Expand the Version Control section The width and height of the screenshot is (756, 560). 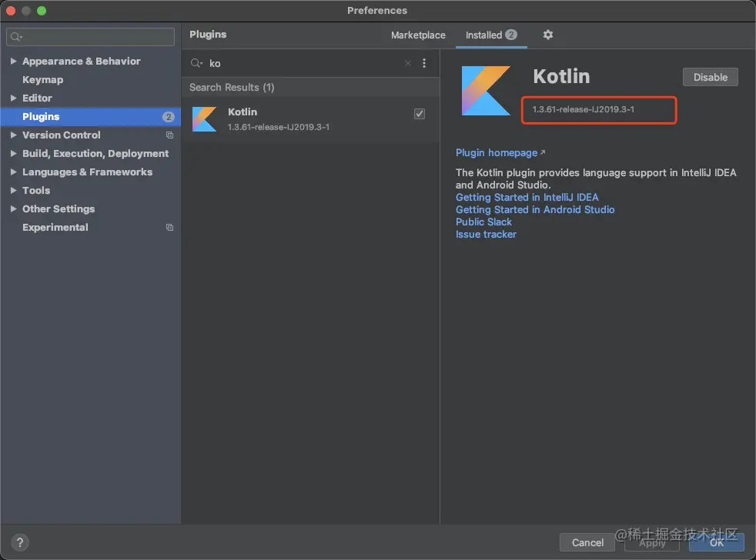14,135
